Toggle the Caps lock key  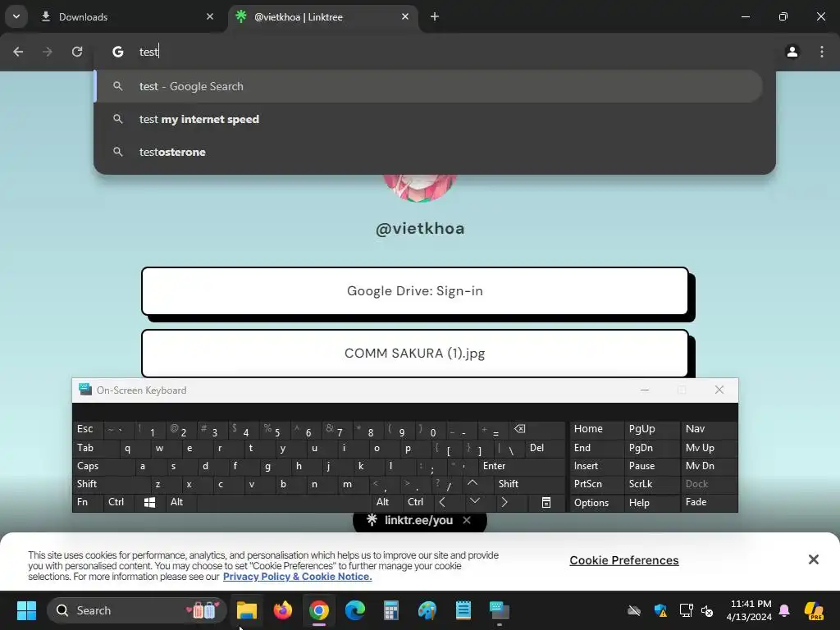104,466
